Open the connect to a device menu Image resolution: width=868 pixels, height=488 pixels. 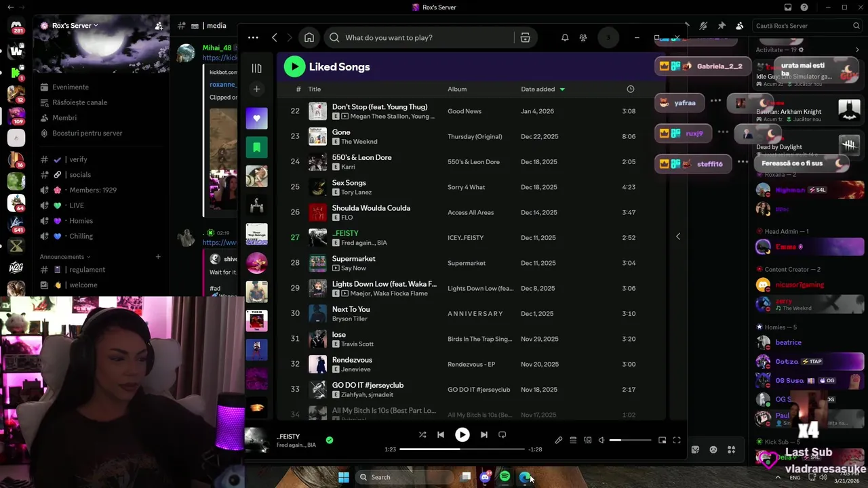click(x=588, y=440)
